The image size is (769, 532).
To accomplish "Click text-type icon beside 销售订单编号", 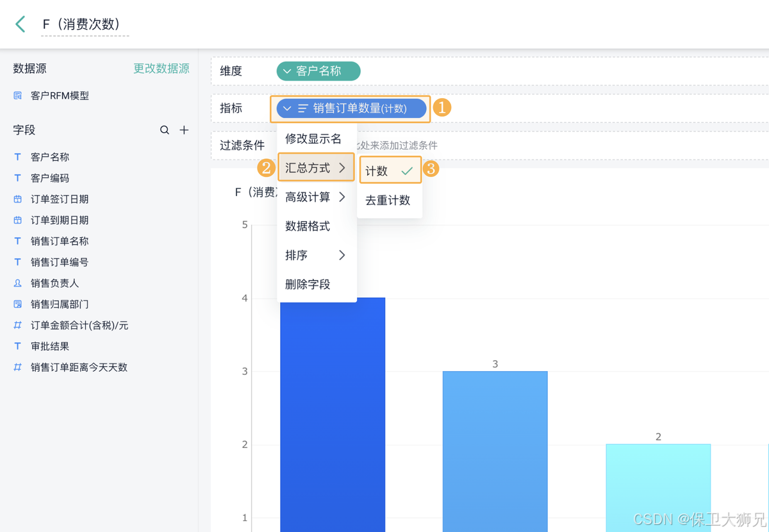I will point(18,262).
